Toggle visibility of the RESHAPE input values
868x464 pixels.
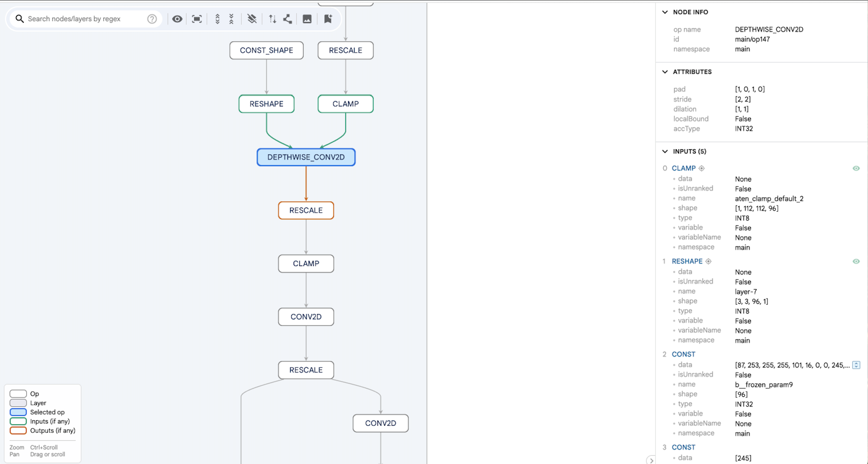coord(856,261)
